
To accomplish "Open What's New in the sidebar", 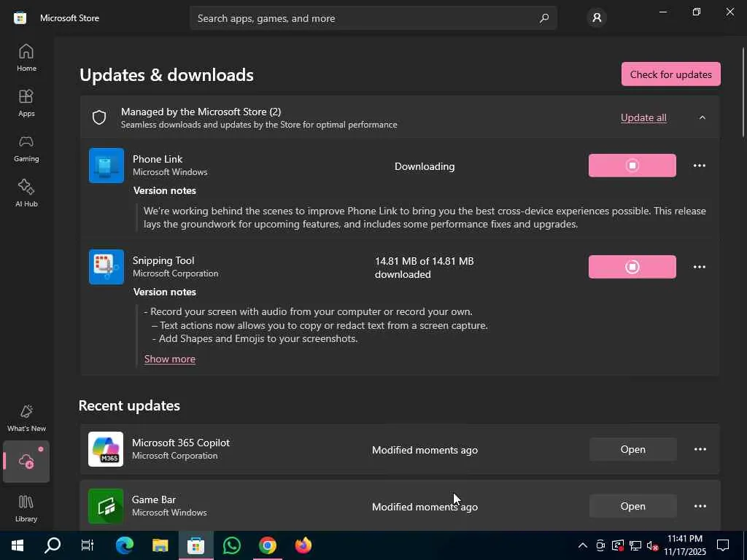I will tap(26, 418).
